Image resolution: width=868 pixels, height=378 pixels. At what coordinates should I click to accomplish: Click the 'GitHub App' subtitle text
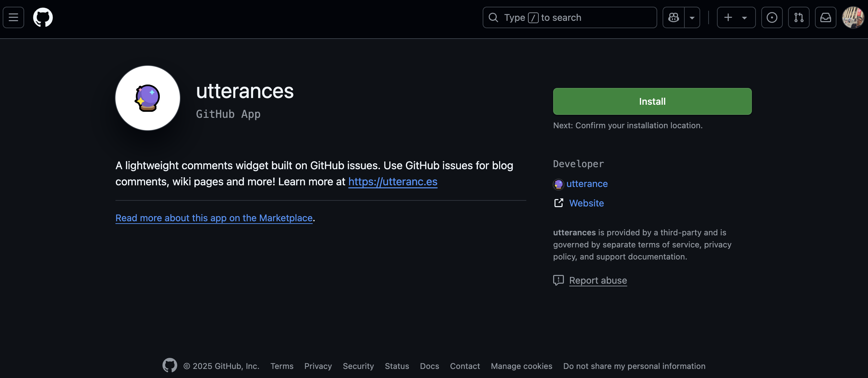[x=228, y=114]
